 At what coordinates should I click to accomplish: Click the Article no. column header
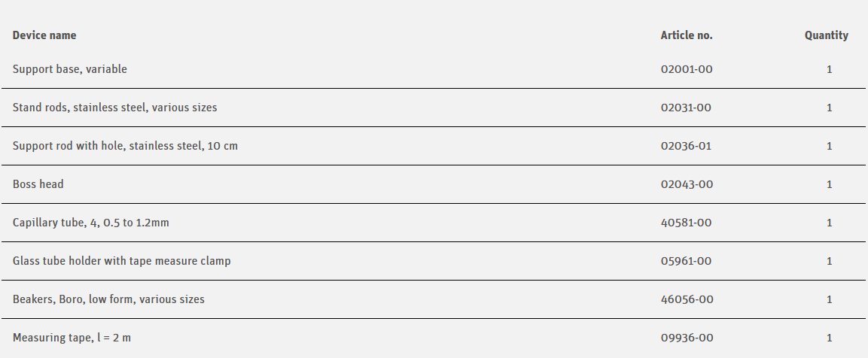tap(687, 35)
